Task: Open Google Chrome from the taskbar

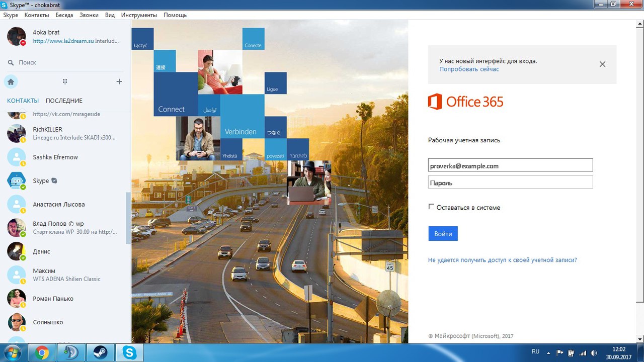Action: (42, 353)
